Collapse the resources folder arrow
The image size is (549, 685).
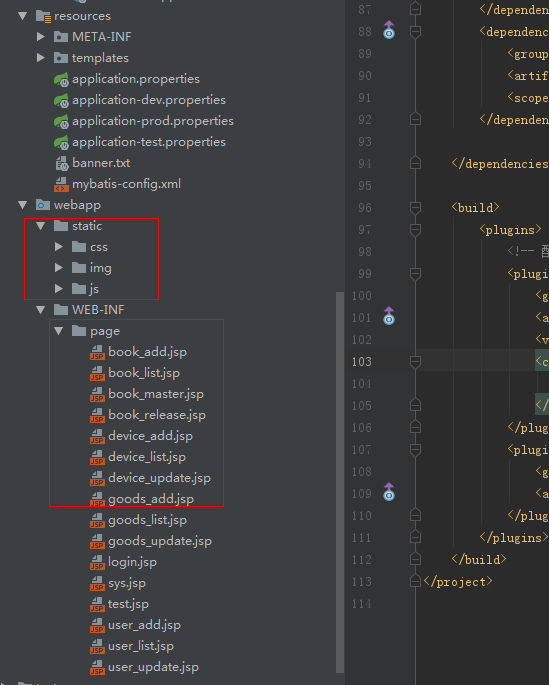[23, 16]
